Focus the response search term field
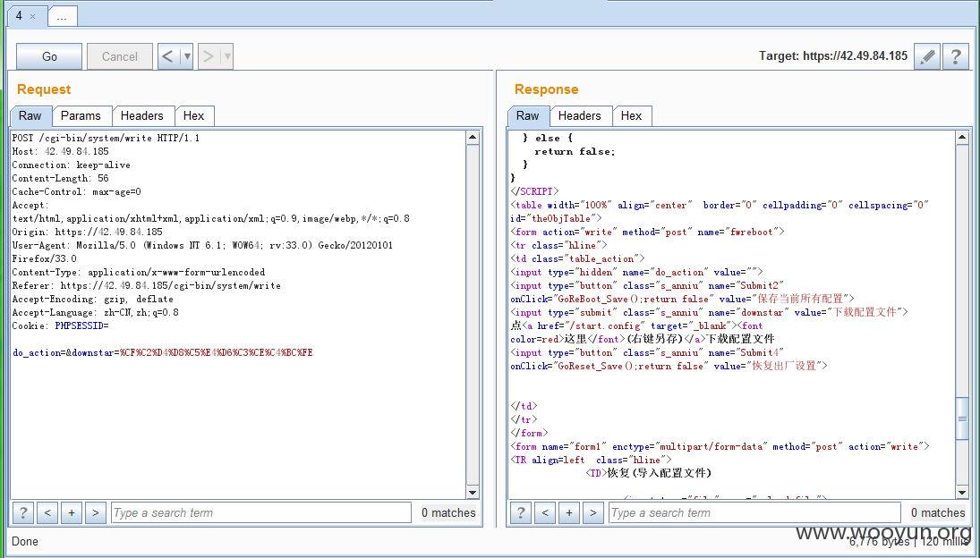The height and width of the screenshot is (558, 980). point(754,512)
